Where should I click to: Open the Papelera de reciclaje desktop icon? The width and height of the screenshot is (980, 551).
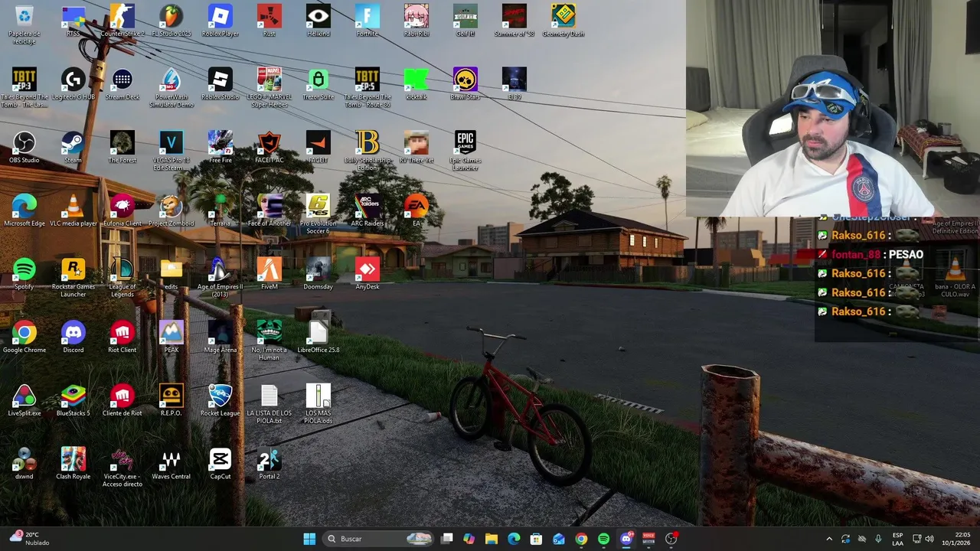click(24, 23)
